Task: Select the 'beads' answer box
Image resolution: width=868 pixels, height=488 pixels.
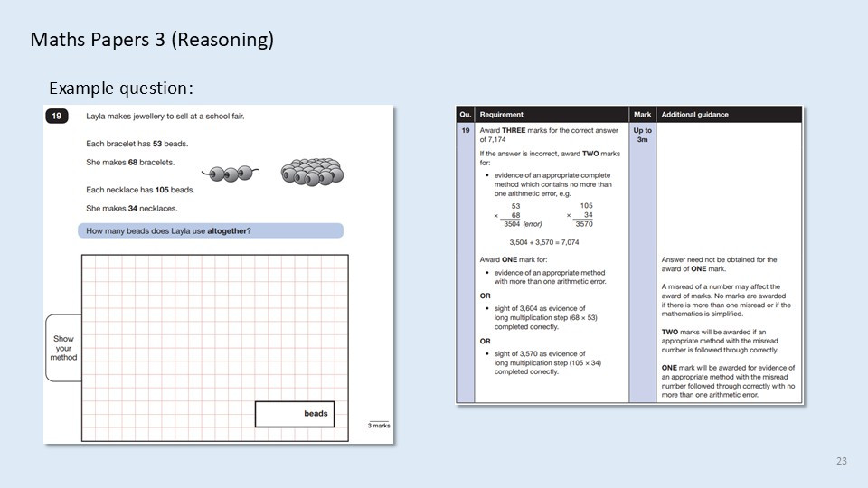Action: (295, 414)
